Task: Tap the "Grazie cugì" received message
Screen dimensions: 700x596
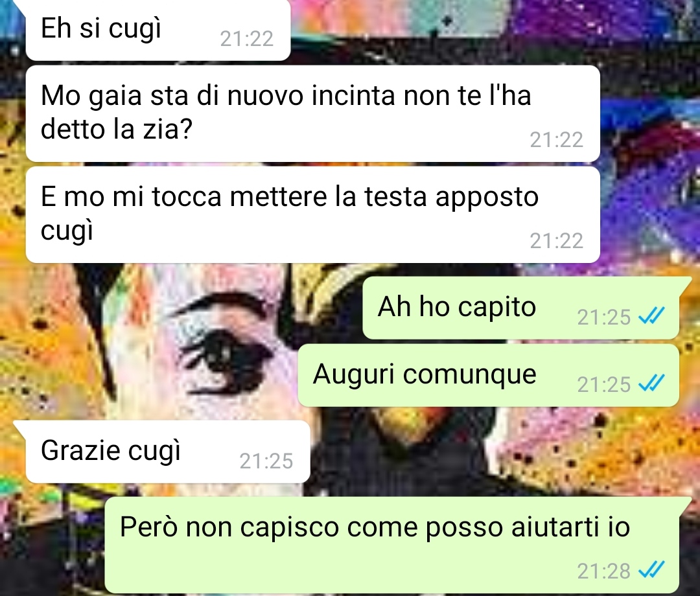Action: (x=168, y=452)
